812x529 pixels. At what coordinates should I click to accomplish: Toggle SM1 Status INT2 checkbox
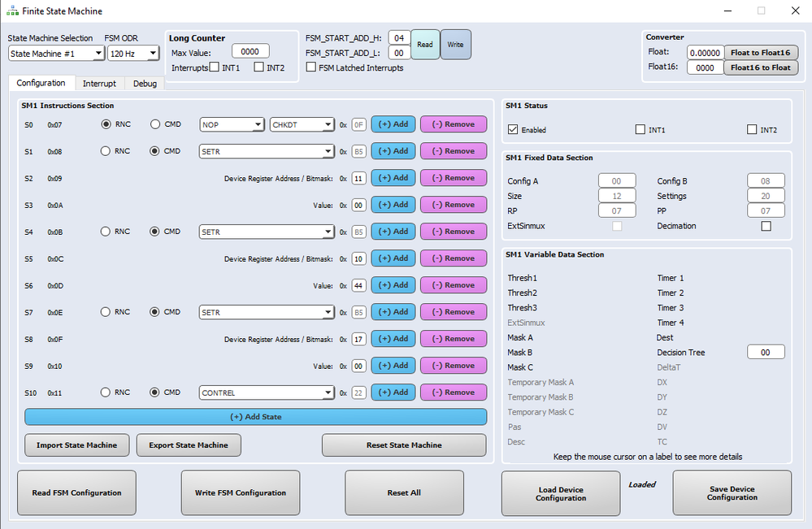752,129
